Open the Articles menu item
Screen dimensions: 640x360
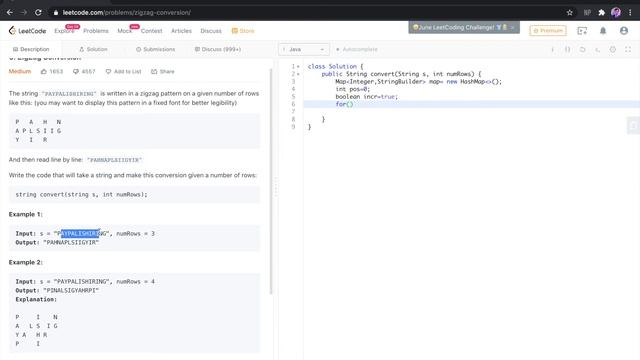tap(181, 31)
